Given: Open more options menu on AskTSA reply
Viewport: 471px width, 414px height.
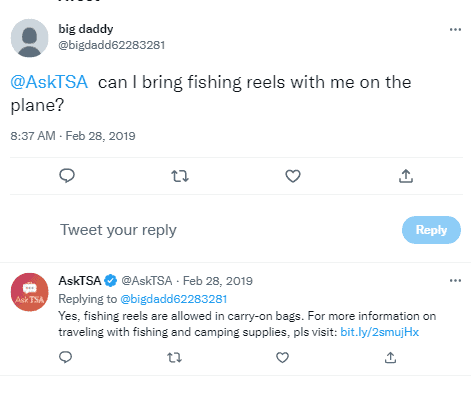Looking at the screenshot, I should pyautogui.click(x=455, y=280).
